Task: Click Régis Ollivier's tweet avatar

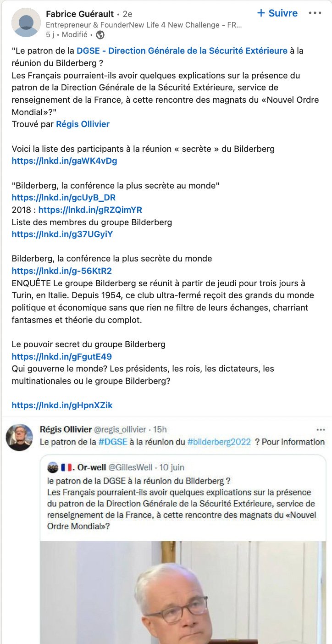Action: pyautogui.click(x=19, y=437)
